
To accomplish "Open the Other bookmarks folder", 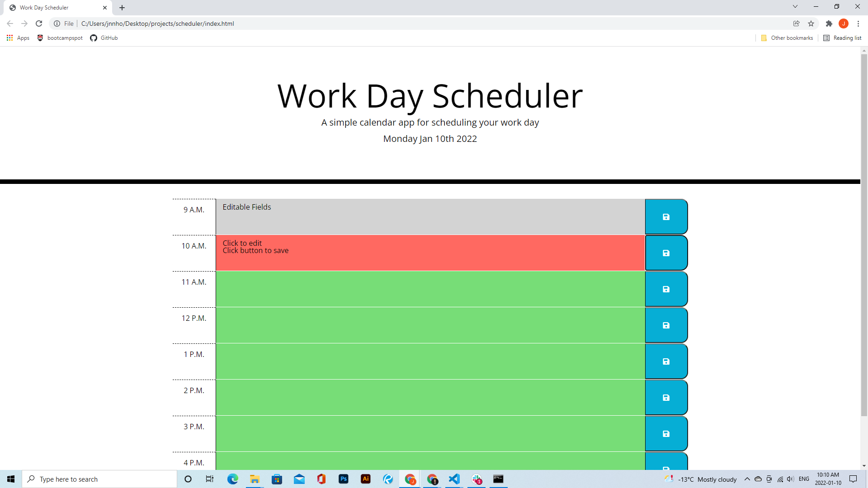I will click(787, 38).
